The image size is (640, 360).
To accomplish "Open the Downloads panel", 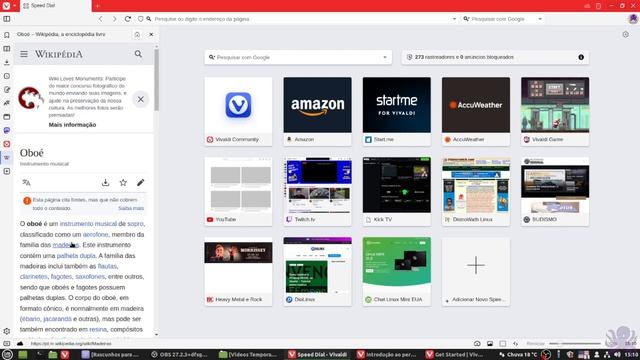I will pos(7,62).
